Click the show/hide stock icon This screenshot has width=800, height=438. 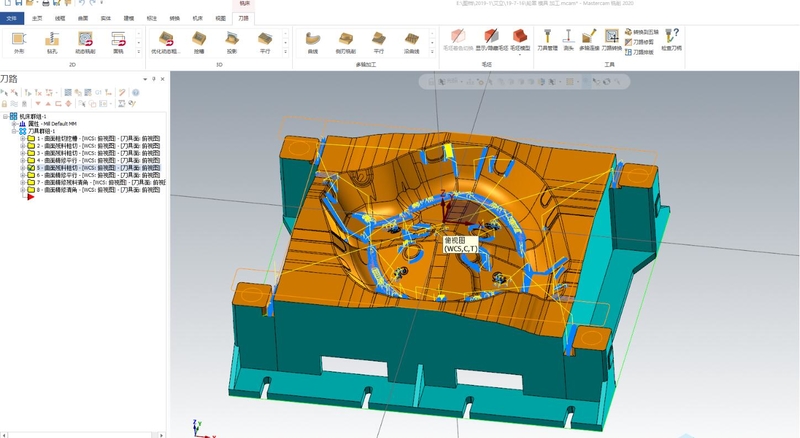click(x=490, y=40)
